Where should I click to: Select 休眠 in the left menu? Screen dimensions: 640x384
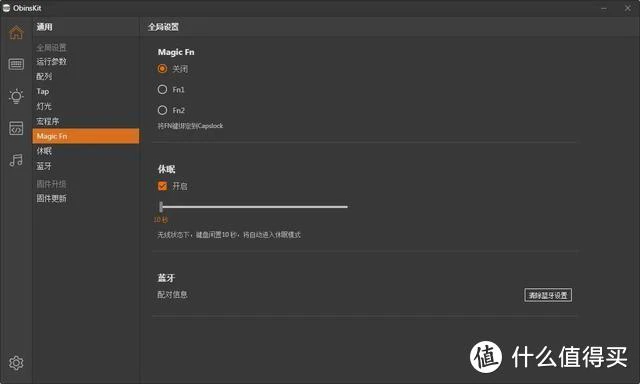pos(44,151)
